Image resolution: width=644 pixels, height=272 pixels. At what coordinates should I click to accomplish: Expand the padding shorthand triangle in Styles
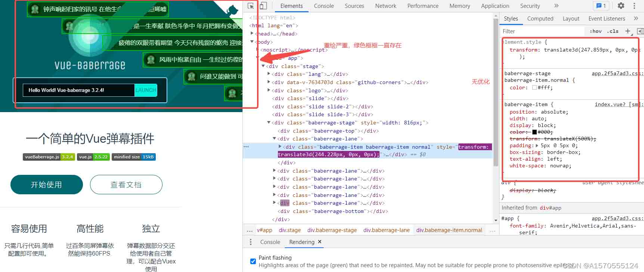pyautogui.click(x=537, y=146)
